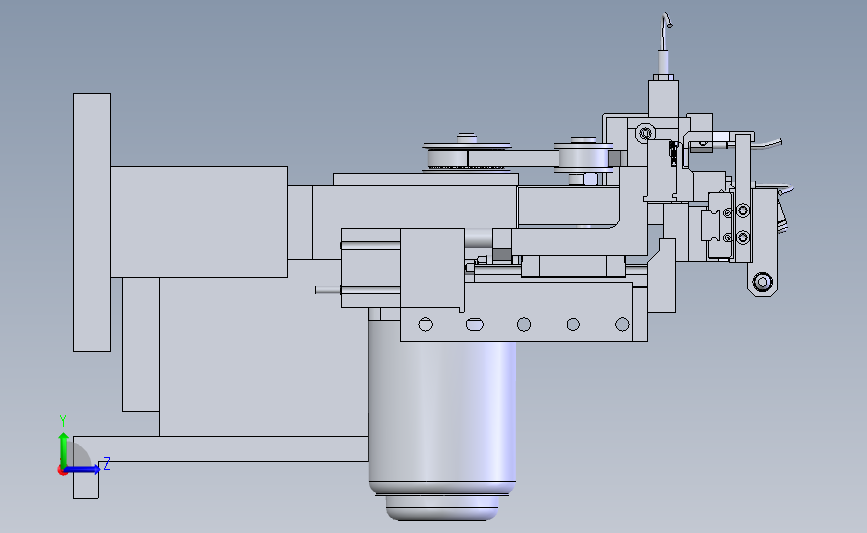Click the Z axis label

tap(107, 464)
